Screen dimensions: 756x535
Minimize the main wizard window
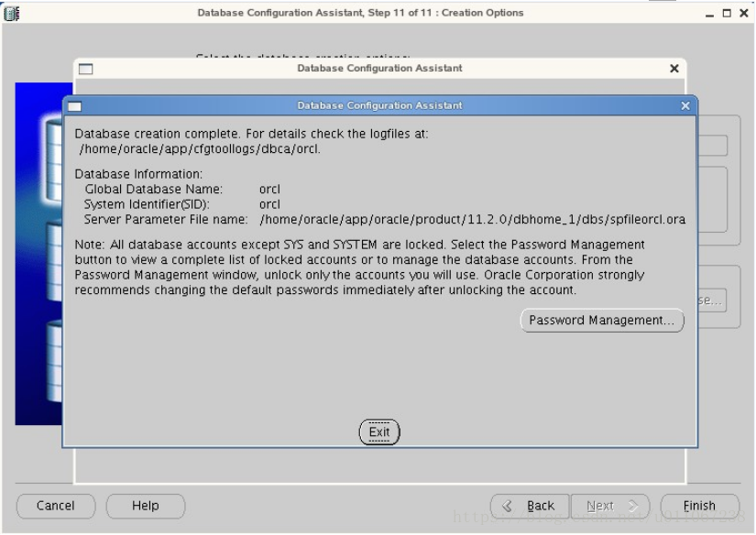[x=709, y=14]
